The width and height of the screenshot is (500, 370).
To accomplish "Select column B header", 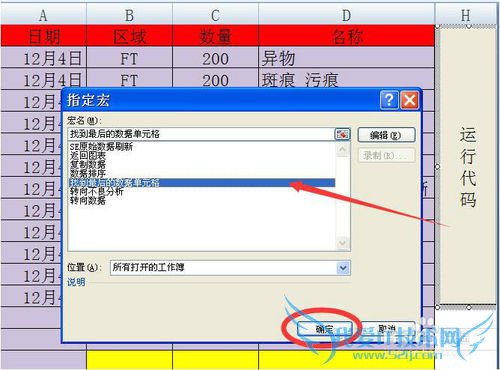I will (129, 15).
